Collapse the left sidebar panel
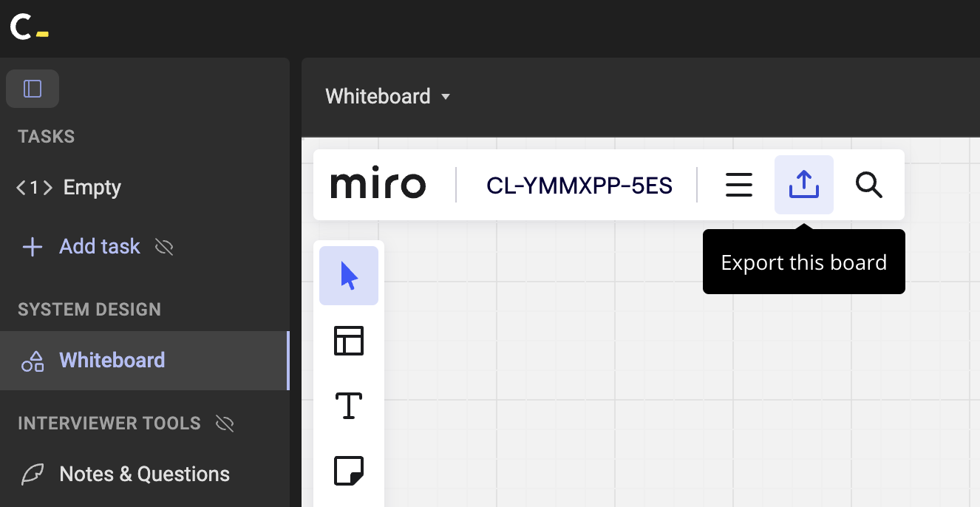The height and width of the screenshot is (507, 980). coord(33,89)
